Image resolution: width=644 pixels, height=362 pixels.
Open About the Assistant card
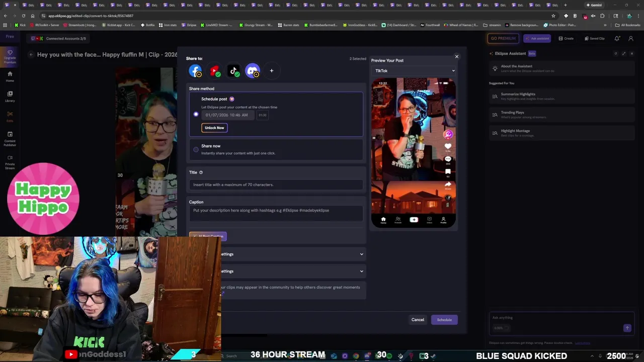pyautogui.click(x=562, y=68)
